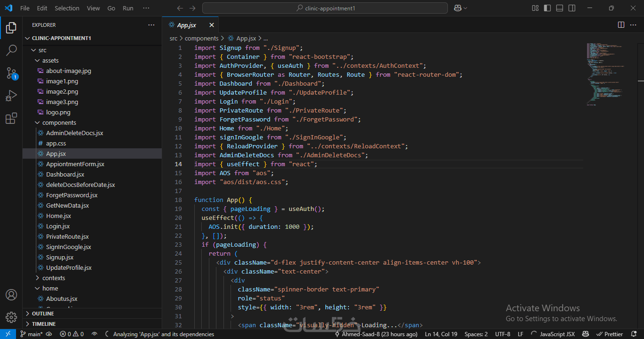Click the Prettier status bar button
Screen dimensions: 644x339
coord(610,334)
